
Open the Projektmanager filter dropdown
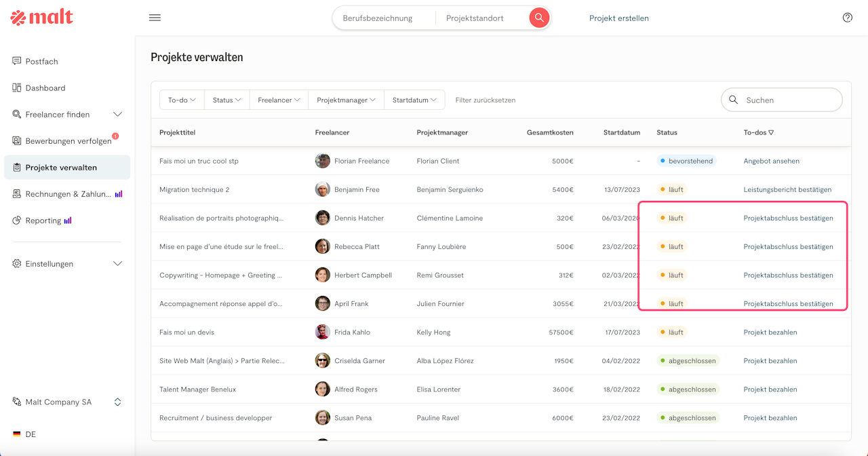pos(346,100)
